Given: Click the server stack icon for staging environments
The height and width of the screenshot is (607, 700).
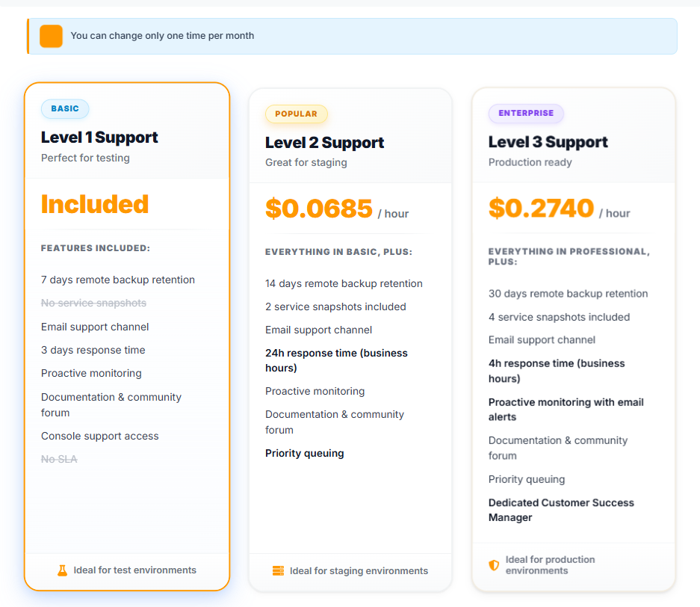Looking at the screenshot, I should point(278,571).
